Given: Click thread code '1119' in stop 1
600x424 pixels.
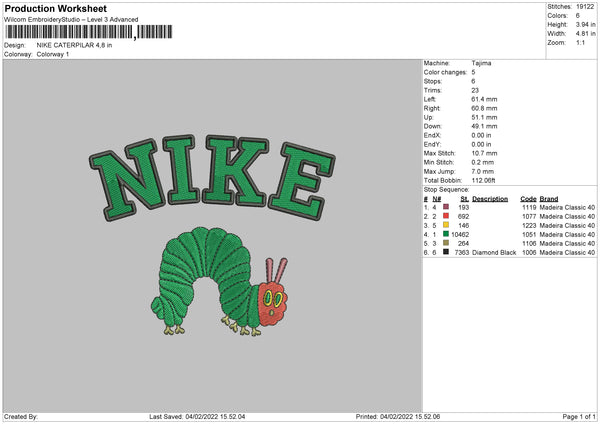Looking at the screenshot, I should coord(529,207).
